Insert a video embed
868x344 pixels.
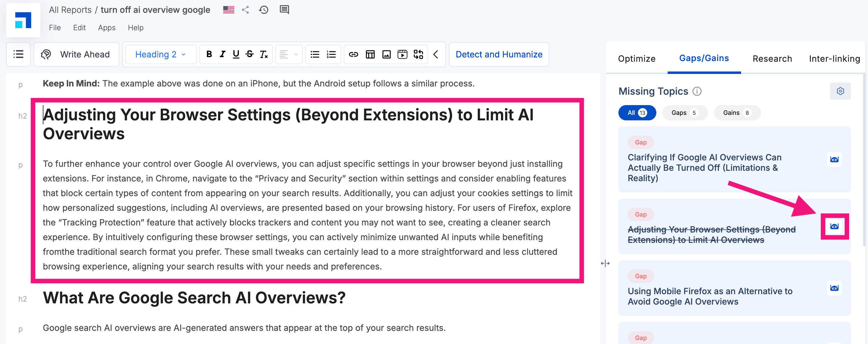click(x=402, y=54)
